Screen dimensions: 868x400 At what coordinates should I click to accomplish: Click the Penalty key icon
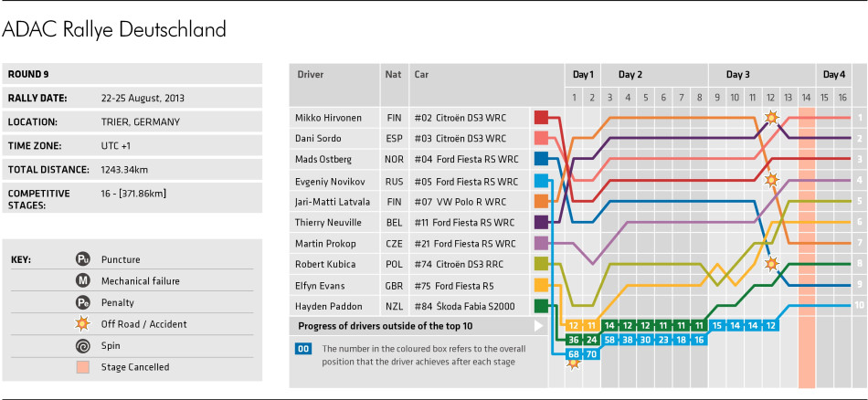tap(83, 302)
